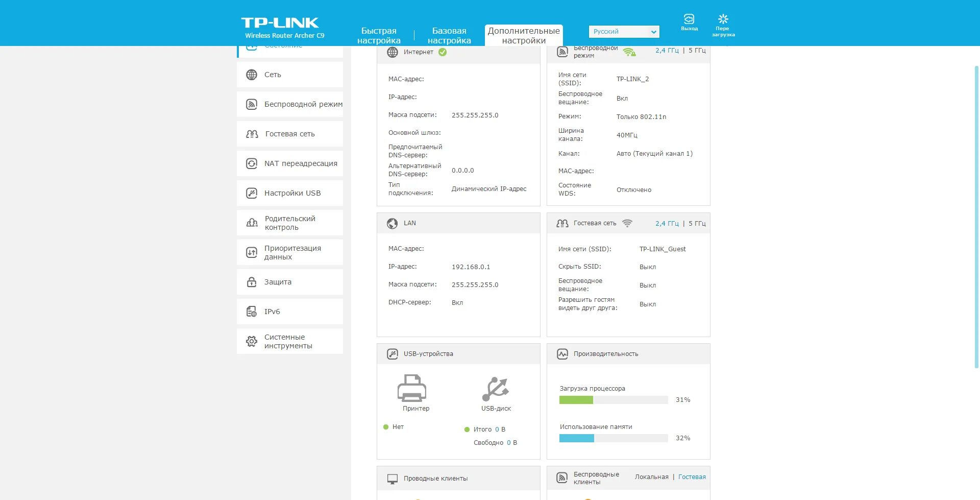
Task: Open the Сеть globe icon in sidebar
Action: click(x=252, y=75)
